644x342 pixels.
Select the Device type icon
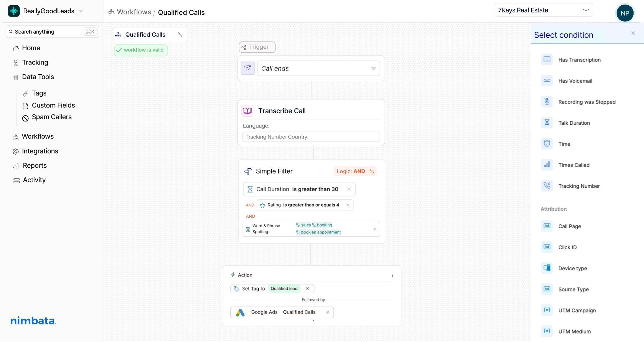(547, 268)
